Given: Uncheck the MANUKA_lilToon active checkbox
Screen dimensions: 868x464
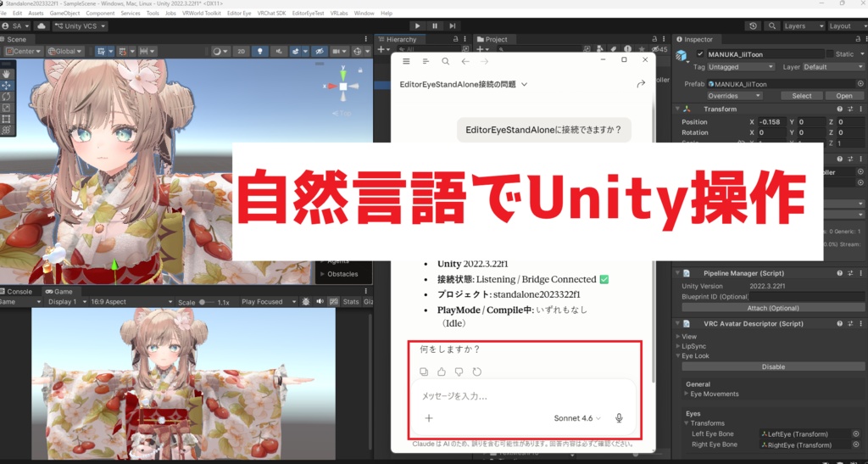Looking at the screenshot, I should pyautogui.click(x=700, y=54).
